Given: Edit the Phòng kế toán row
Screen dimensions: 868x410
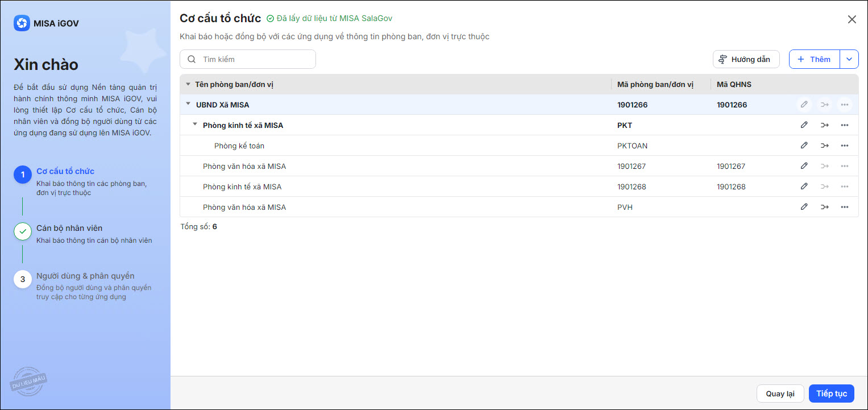Looking at the screenshot, I should (x=804, y=146).
